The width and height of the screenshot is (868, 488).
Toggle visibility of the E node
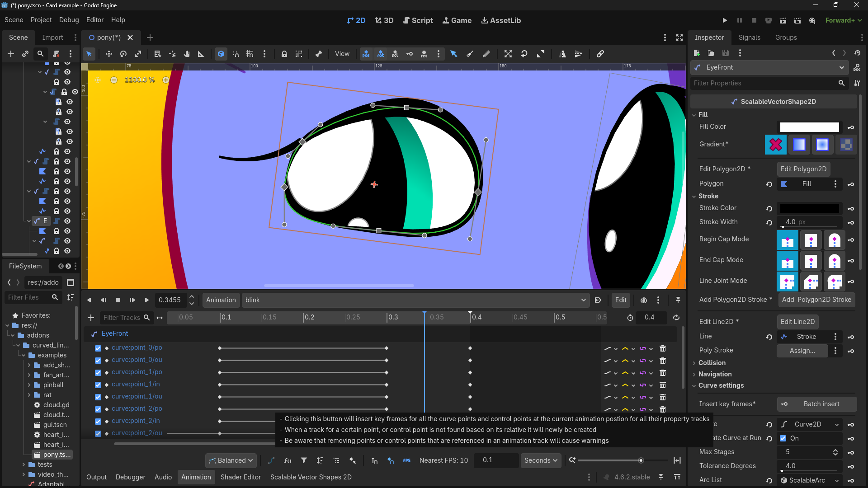67,221
